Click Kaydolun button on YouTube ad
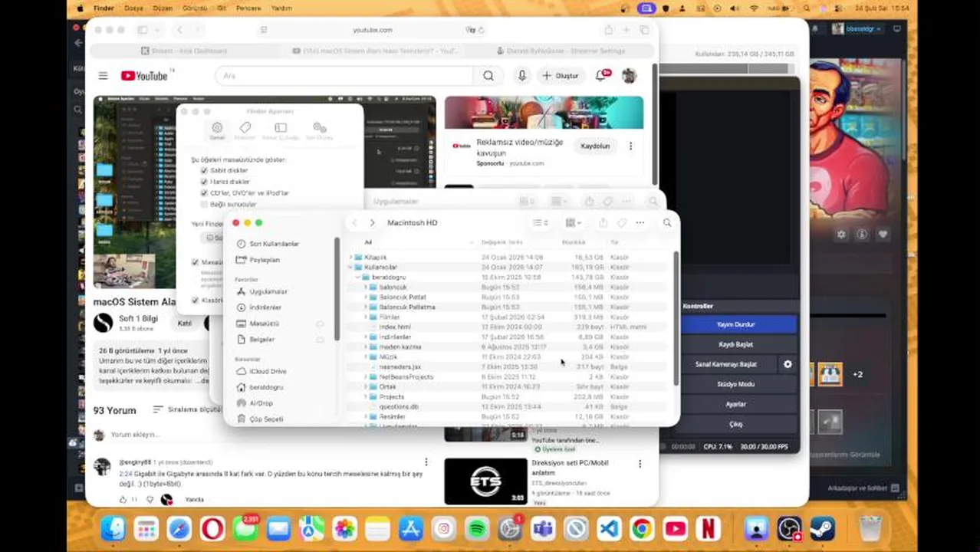980x552 pixels. 595,146
